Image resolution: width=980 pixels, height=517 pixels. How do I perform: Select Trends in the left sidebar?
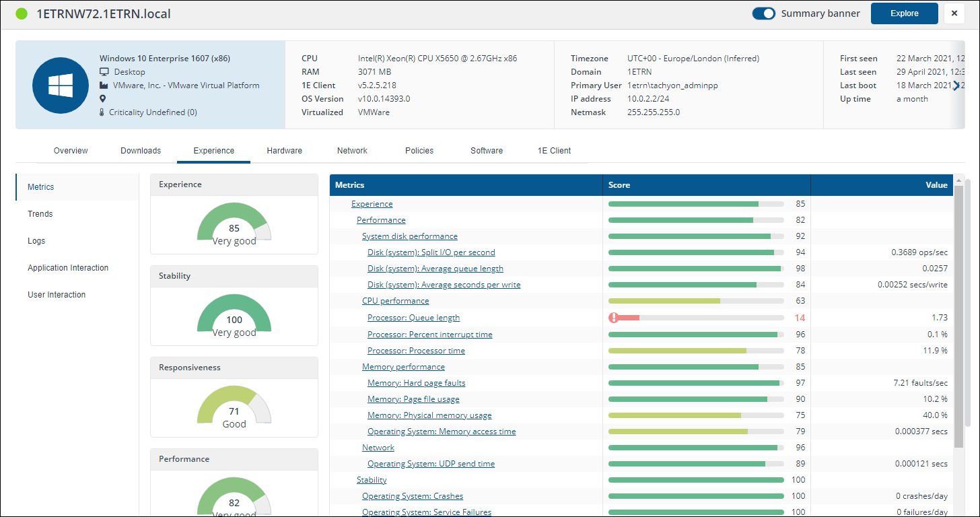[x=40, y=214]
